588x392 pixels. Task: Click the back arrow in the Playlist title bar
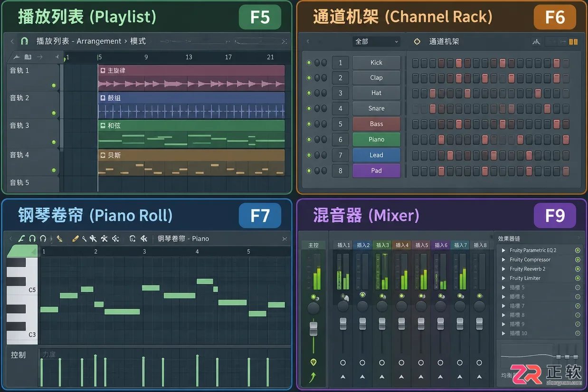coord(12,41)
